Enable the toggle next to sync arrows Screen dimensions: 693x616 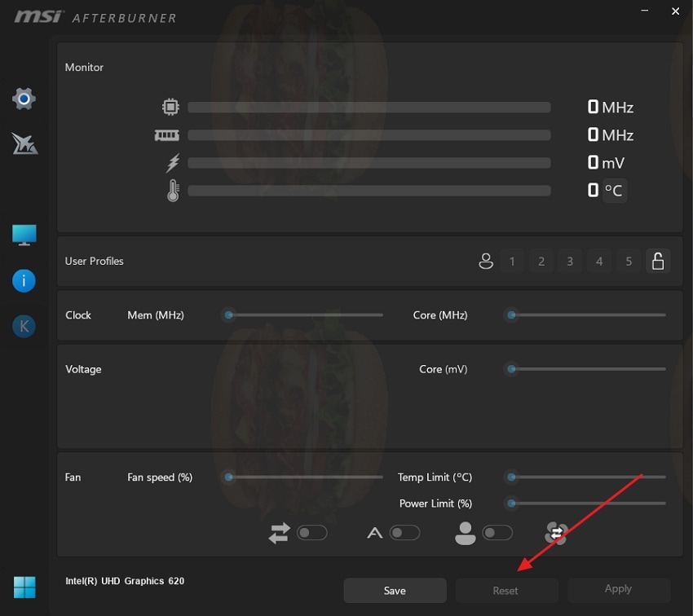click(x=312, y=533)
